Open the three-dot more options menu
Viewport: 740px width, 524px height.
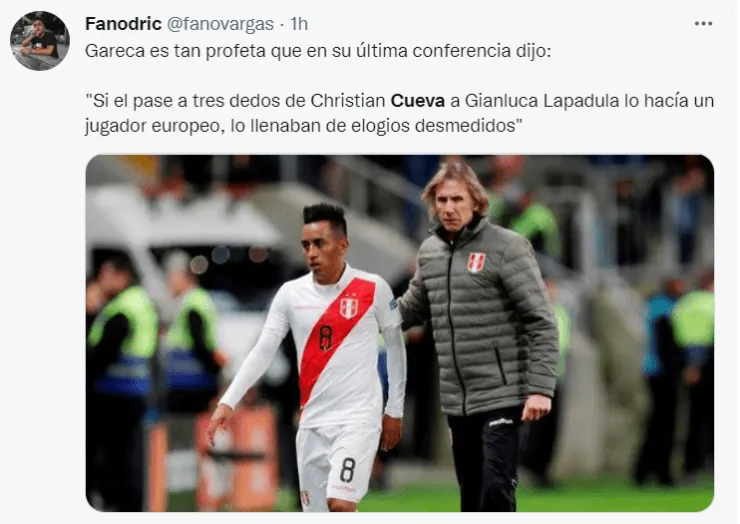(x=703, y=24)
